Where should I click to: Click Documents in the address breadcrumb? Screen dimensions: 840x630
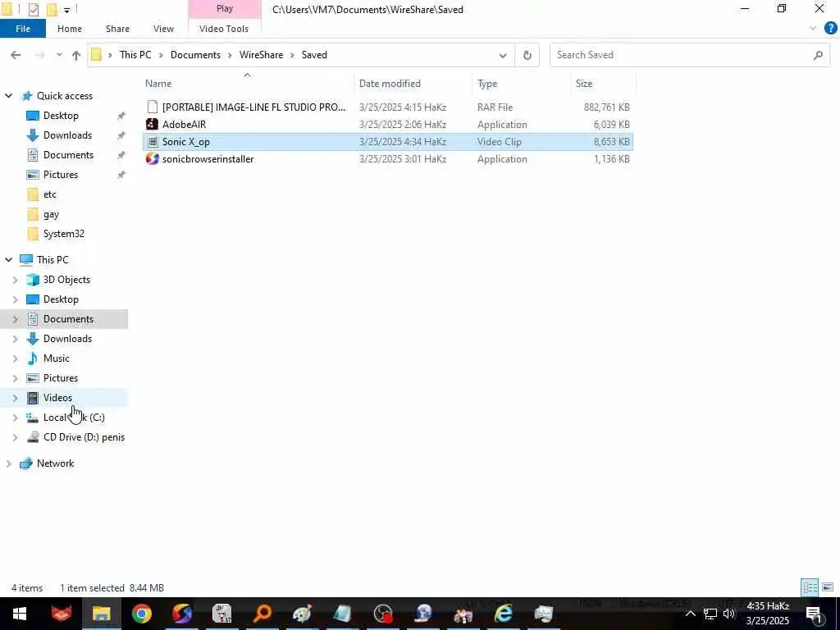pyautogui.click(x=195, y=55)
